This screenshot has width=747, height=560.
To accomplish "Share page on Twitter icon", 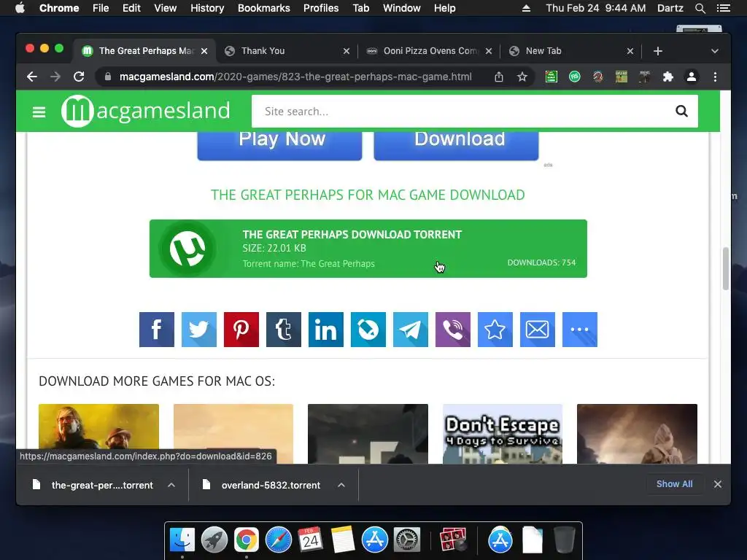I will pos(199,330).
